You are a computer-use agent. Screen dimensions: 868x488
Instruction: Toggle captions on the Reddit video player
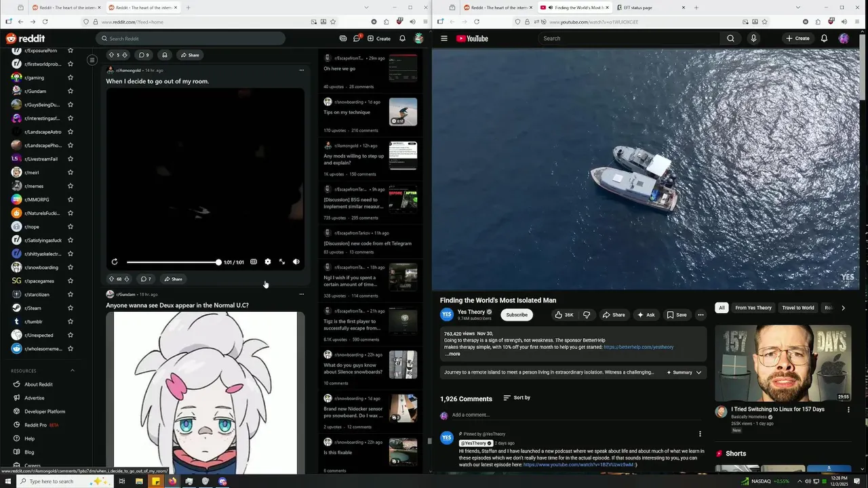[254, 262]
